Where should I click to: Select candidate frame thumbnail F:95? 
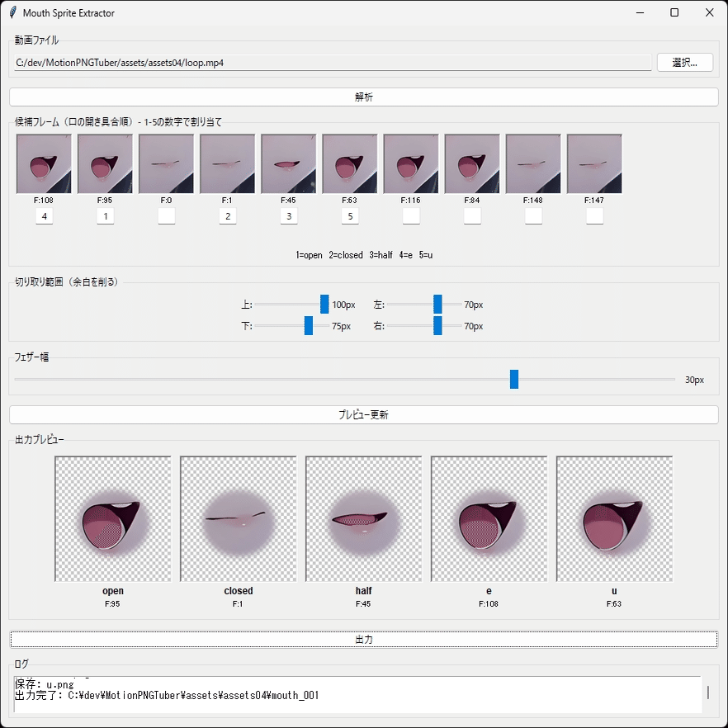point(105,163)
